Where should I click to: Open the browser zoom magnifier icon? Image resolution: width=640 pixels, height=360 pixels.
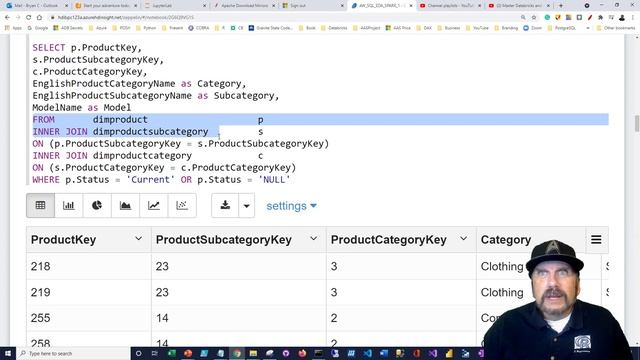523,18
